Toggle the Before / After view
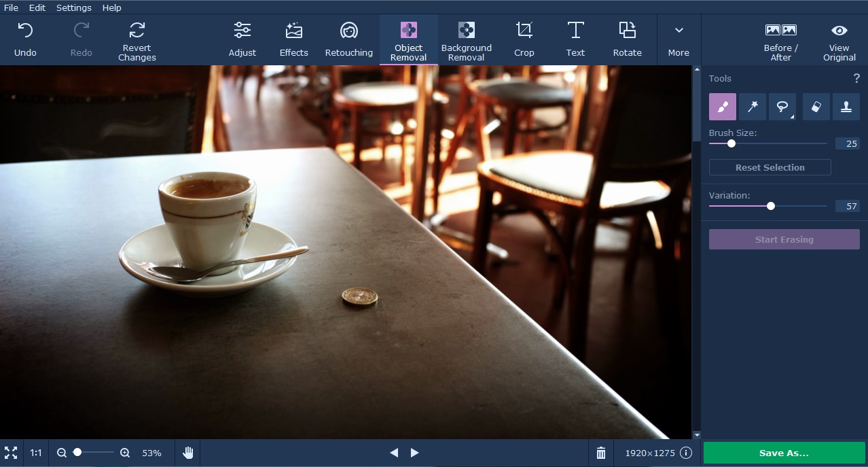This screenshot has width=868, height=467. click(x=781, y=40)
